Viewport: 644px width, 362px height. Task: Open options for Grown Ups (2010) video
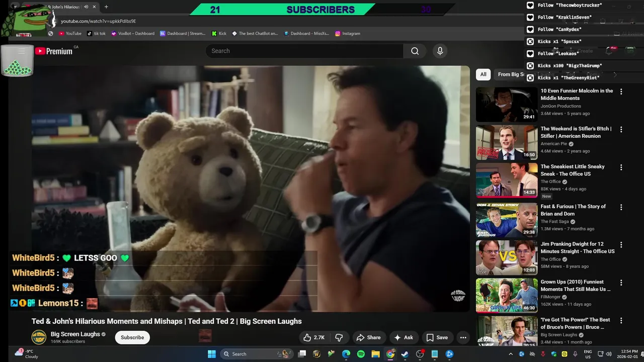pos(621,283)
